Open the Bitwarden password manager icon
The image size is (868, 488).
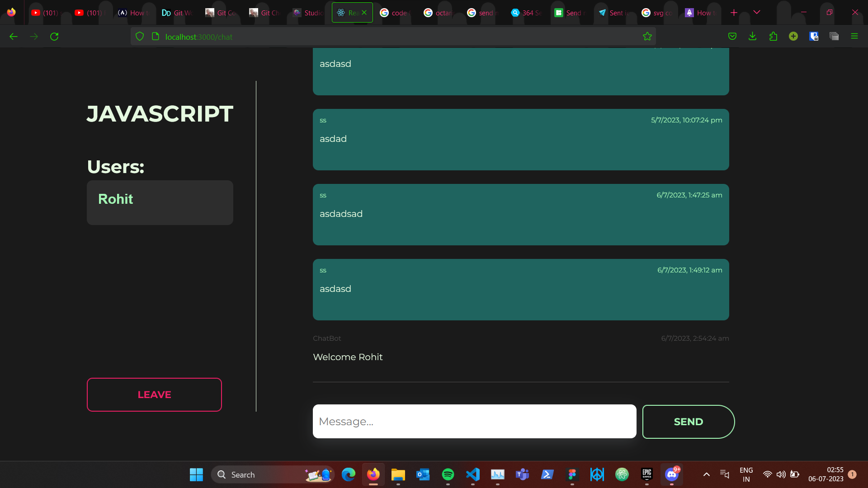(x=814, y=36)
